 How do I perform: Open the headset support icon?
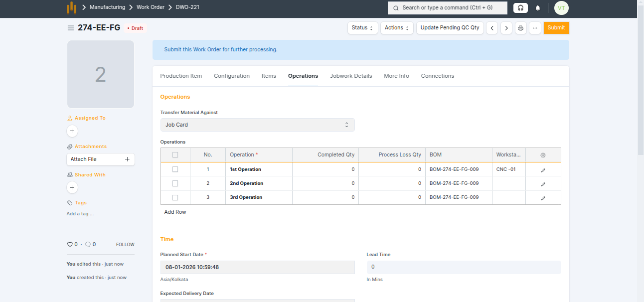pyautogui.click(x=520, y=8)
